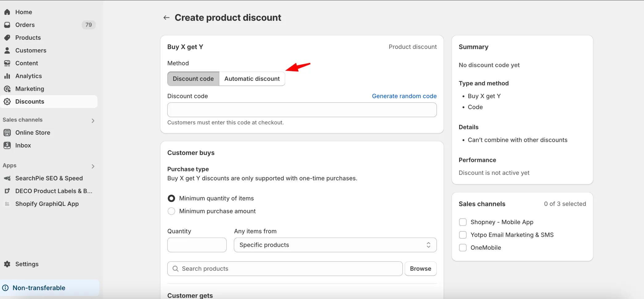Open Settings in the sidebar
Screen dimensions: 644x299
[x=49, y=264]
